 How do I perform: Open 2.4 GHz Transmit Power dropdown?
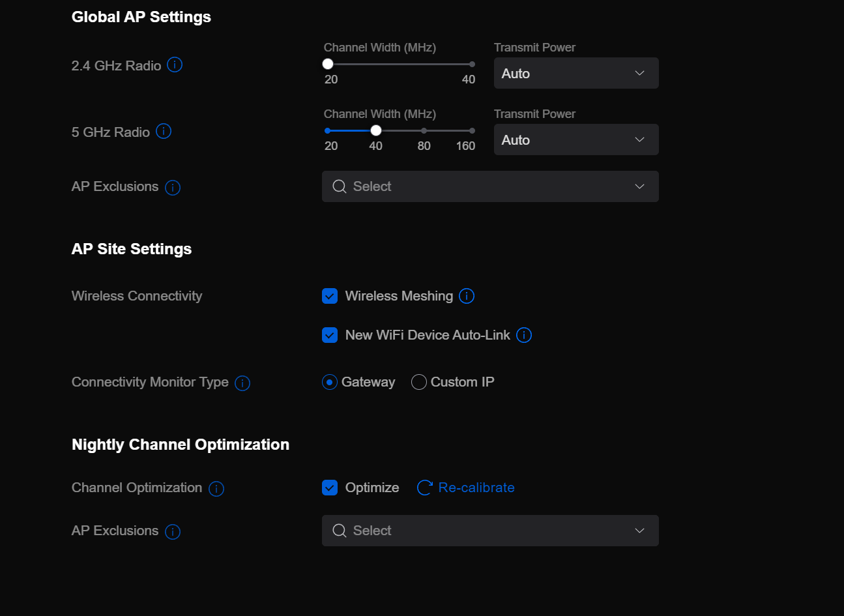(576, 73)
